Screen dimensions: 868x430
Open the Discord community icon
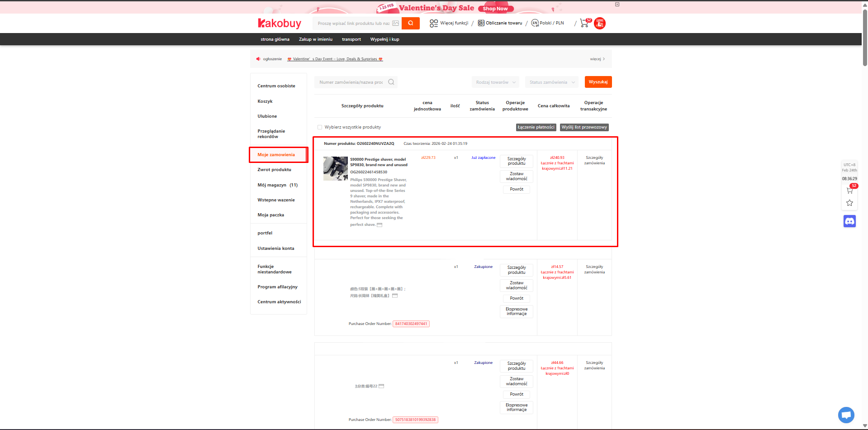point(849,221)
